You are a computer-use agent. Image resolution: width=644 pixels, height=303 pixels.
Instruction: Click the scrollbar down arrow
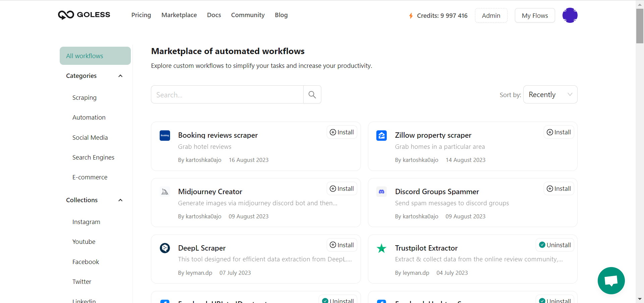pos(640,299)
